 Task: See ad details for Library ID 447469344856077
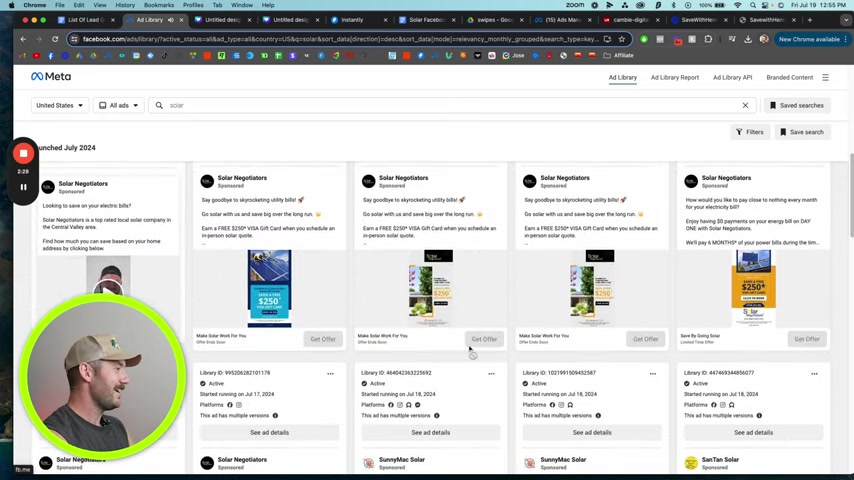pyautogui.click(x=753, y=433)
